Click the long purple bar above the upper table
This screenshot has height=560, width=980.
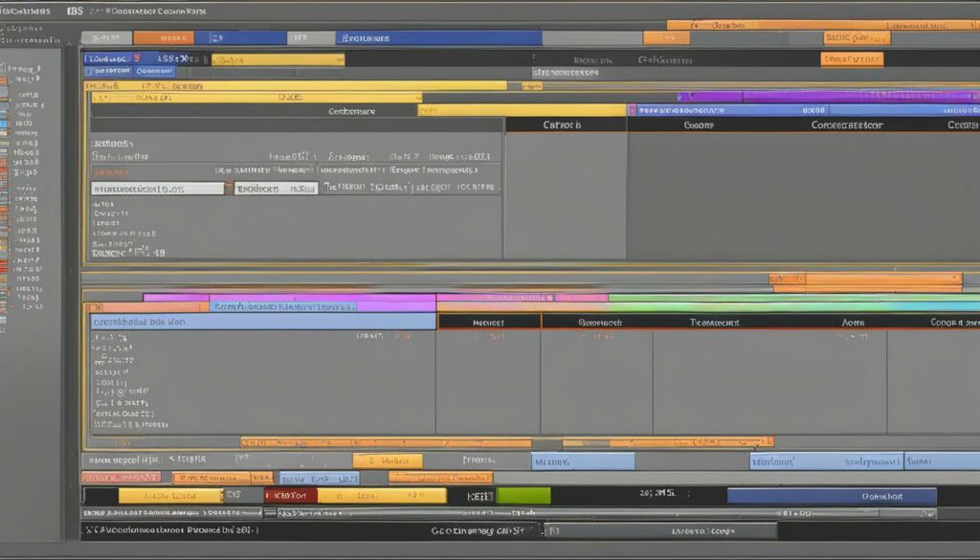coord(828,97)
